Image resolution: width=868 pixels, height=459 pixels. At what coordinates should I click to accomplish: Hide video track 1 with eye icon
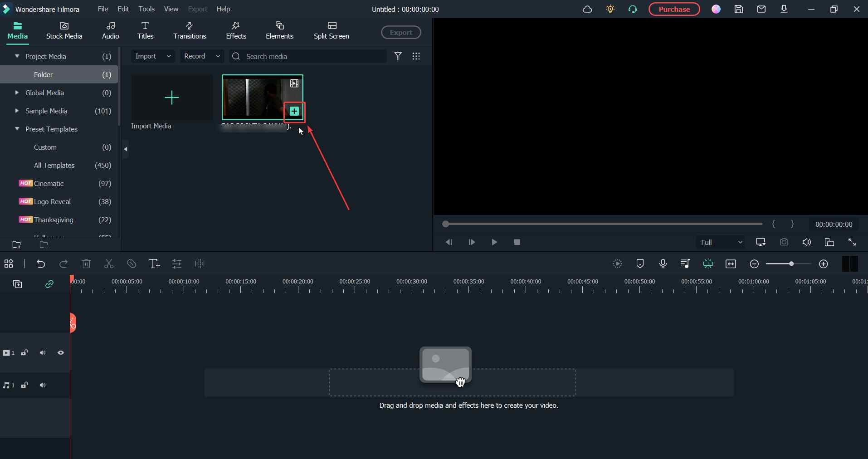coord(61,352)
